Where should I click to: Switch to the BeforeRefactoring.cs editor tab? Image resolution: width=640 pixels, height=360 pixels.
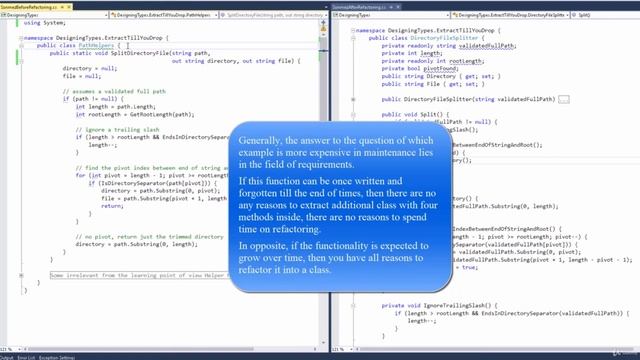coord(29,7)
